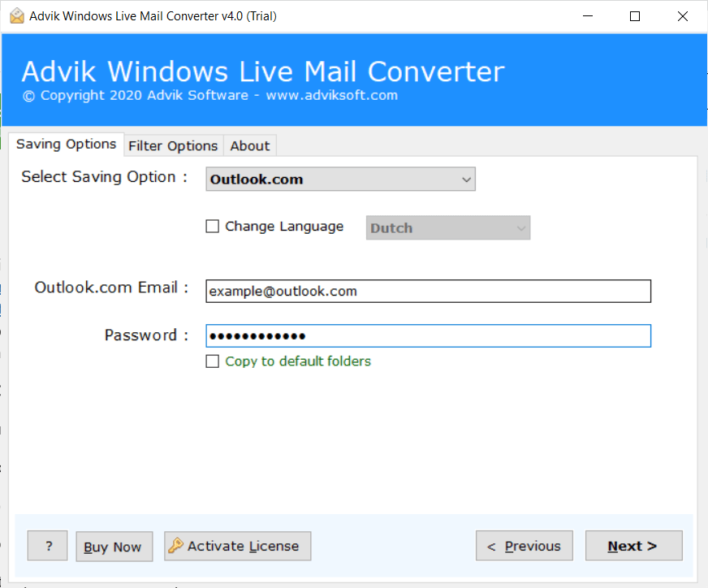Click the Advik envelope app icon in title bar

click(17, 15)
